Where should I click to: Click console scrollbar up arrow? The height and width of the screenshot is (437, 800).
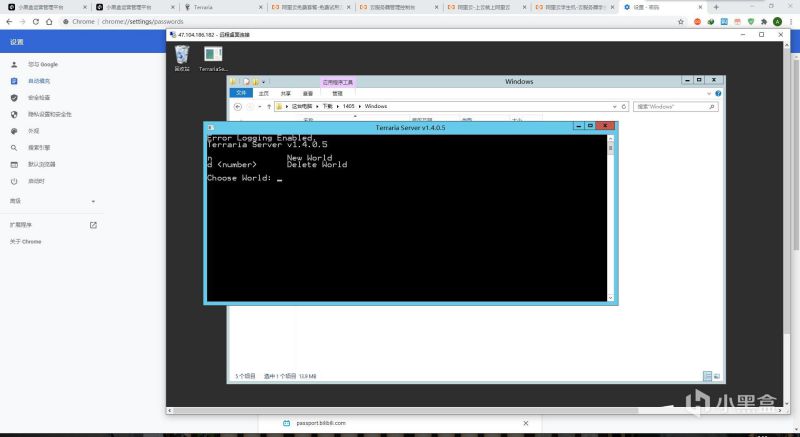point(611,139)
